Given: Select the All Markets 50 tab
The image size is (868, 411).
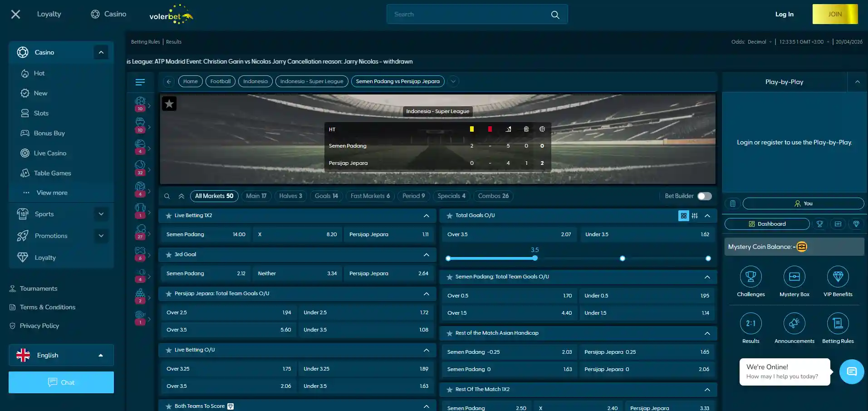Looking at the screenshot, I should tap(214, 196).
